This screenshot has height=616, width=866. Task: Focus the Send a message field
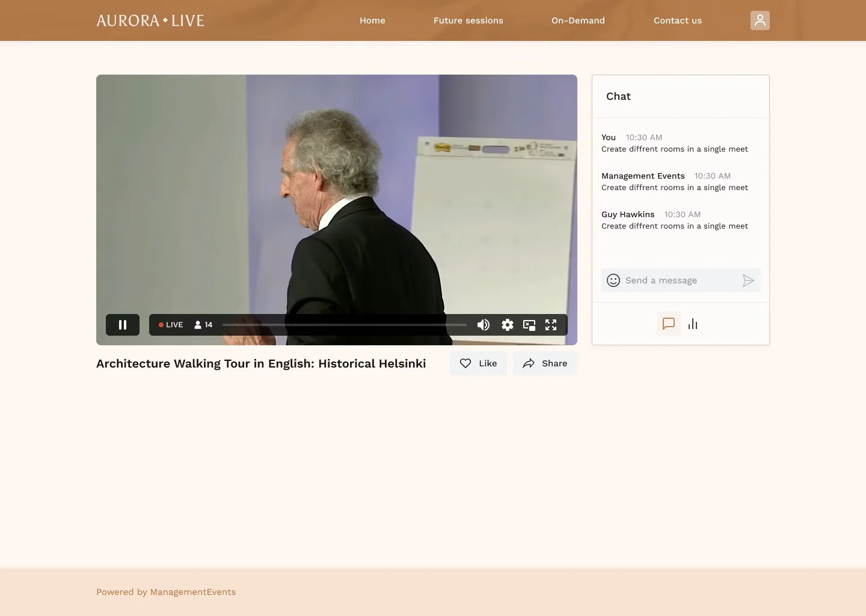(x=681, y=280)
